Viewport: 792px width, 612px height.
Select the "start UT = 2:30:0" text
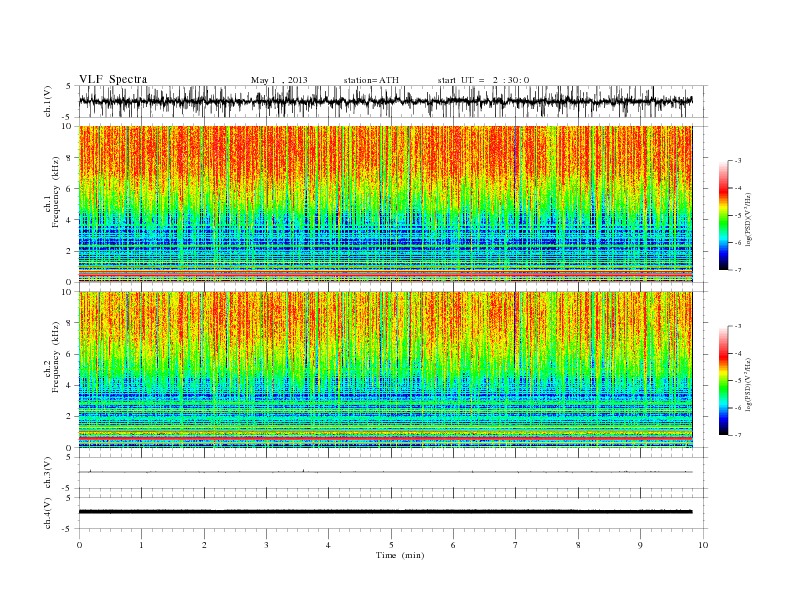point(483,80)
